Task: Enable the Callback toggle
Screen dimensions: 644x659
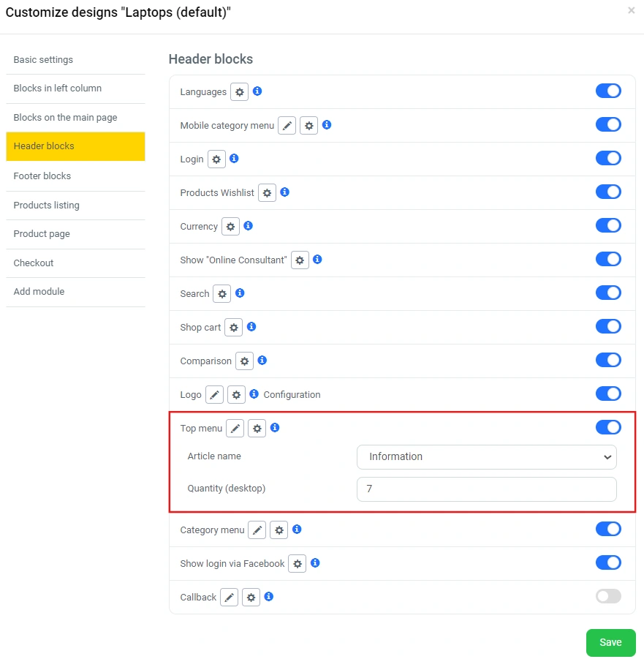Action: point(608,596)
